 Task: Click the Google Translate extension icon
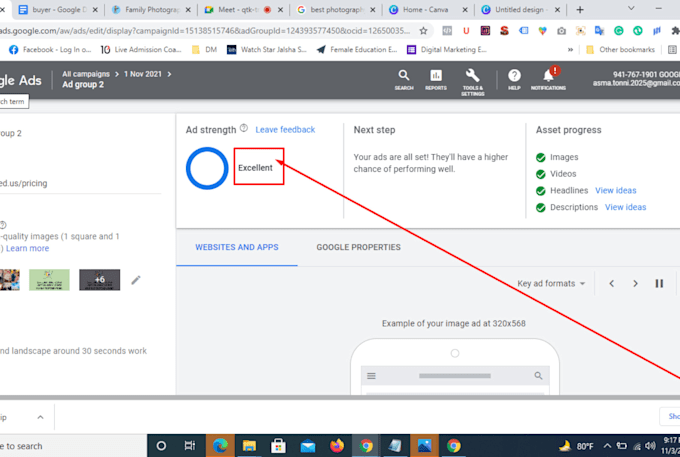pos(599,31)
